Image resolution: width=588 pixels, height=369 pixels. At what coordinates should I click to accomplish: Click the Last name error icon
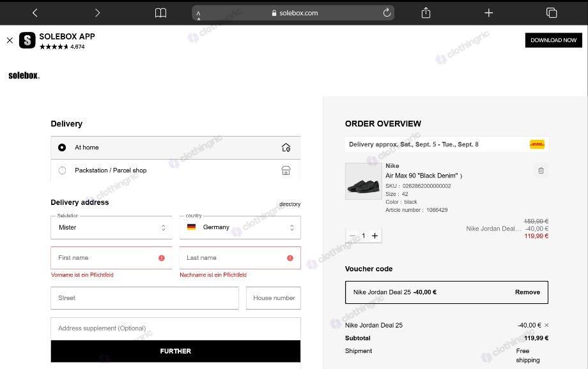point(290,258)
